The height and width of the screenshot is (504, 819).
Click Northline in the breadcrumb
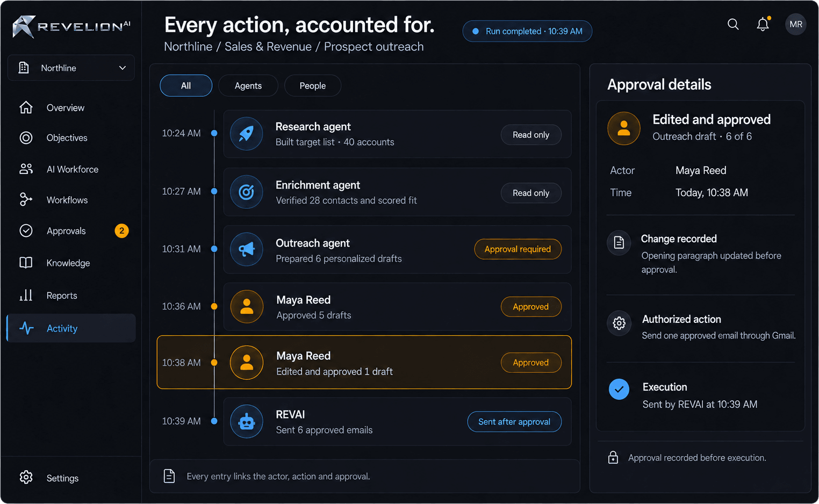click(188, 47)
